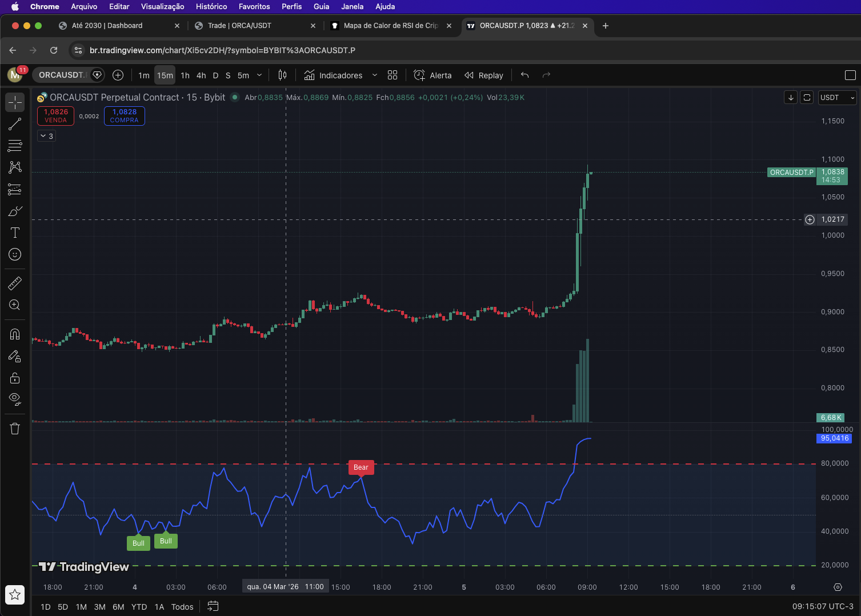The height and width of the screenshot is (616, 861).
Task: Open the layout grid selector
Action: [393, 75]
